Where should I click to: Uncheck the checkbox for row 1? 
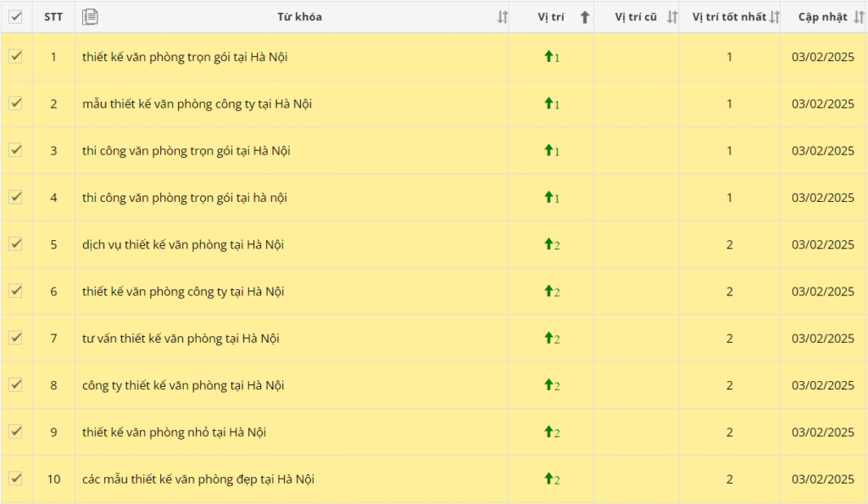coord(15,56)
